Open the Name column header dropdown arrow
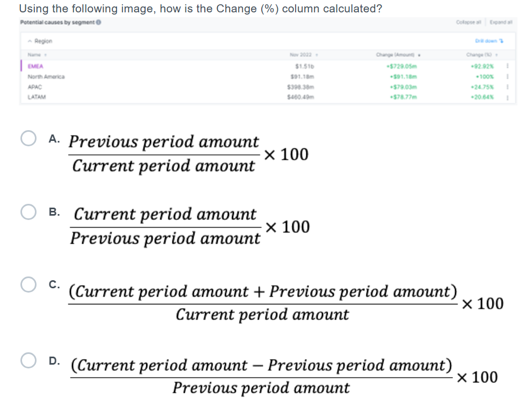Image resolution: width=532 pixels, height=405 pixels. point(44,54)
